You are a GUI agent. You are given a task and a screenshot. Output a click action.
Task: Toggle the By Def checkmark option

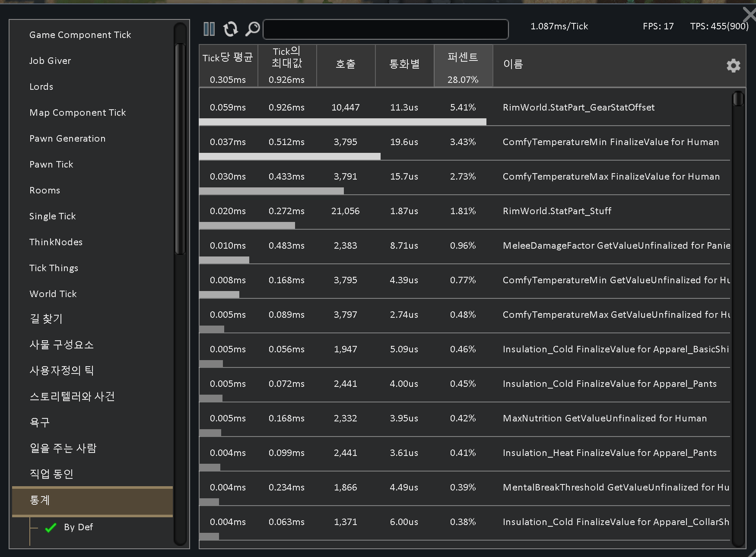[x=51, y=527]
